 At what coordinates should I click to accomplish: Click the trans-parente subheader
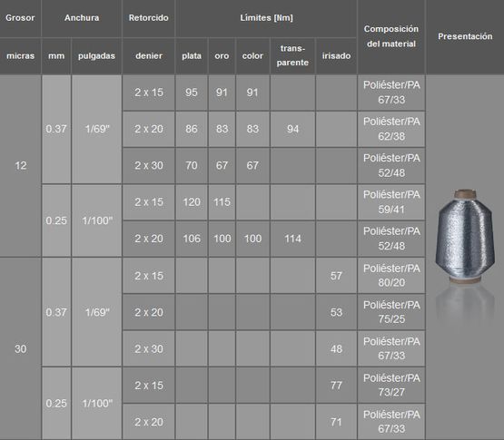(292, 56)
